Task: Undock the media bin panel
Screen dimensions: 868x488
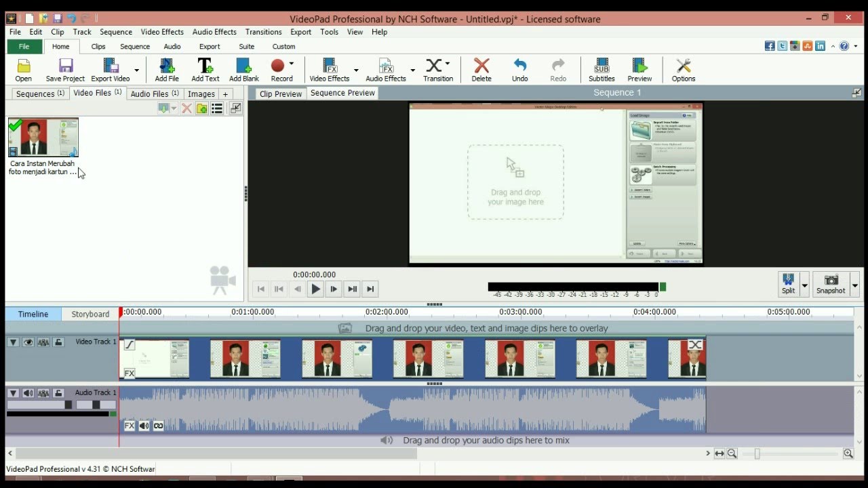Action: tap(235, 108)
